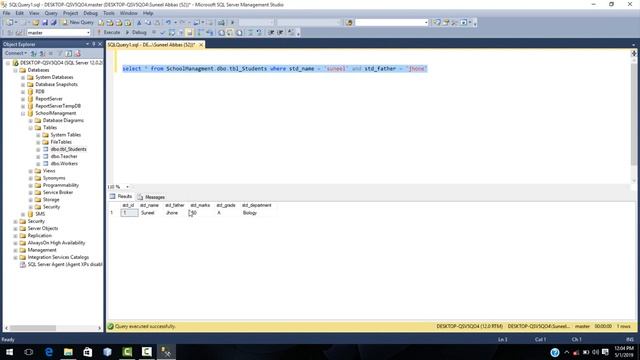This screenshot has height=360, width=640.
Task: Specify values for template parameters icon
Action: click(291, 32)
